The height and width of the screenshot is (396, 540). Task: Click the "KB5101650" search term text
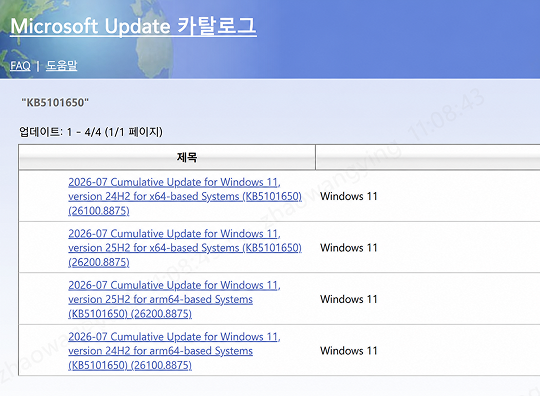coord(55,103)
